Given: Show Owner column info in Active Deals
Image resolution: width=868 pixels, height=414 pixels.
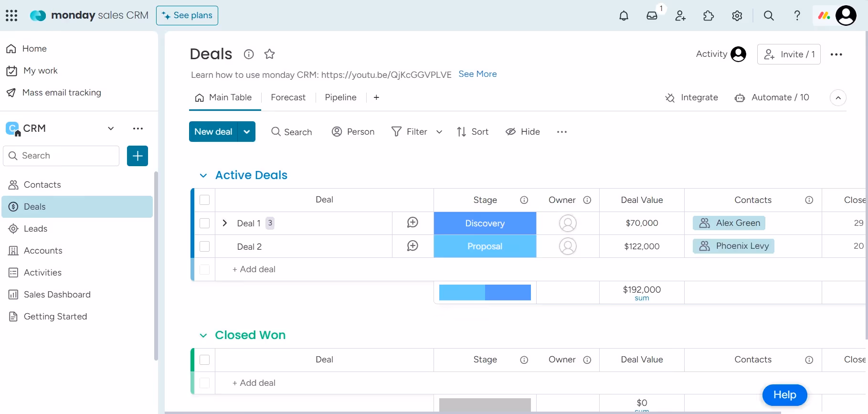Looking at the screenshot, I should [587, 200].
